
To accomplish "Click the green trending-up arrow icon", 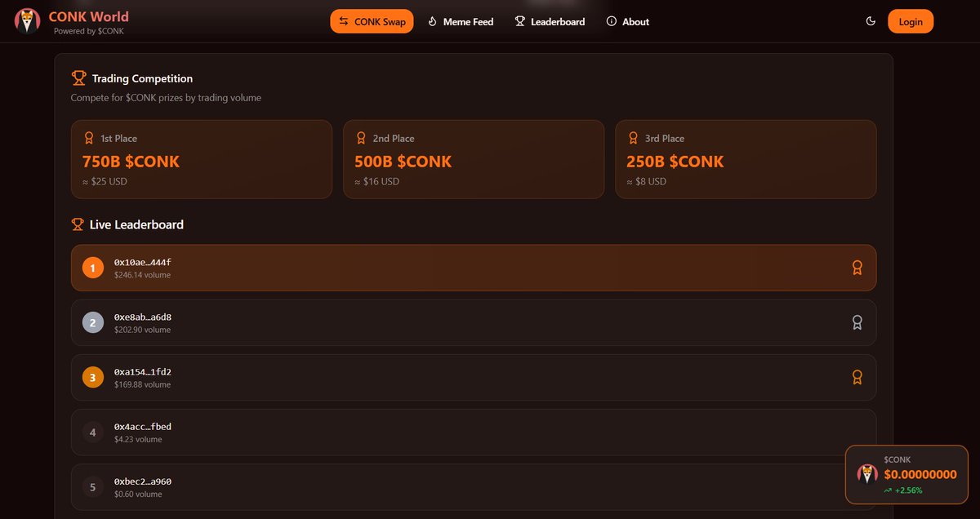I will [x=888, y=490].
